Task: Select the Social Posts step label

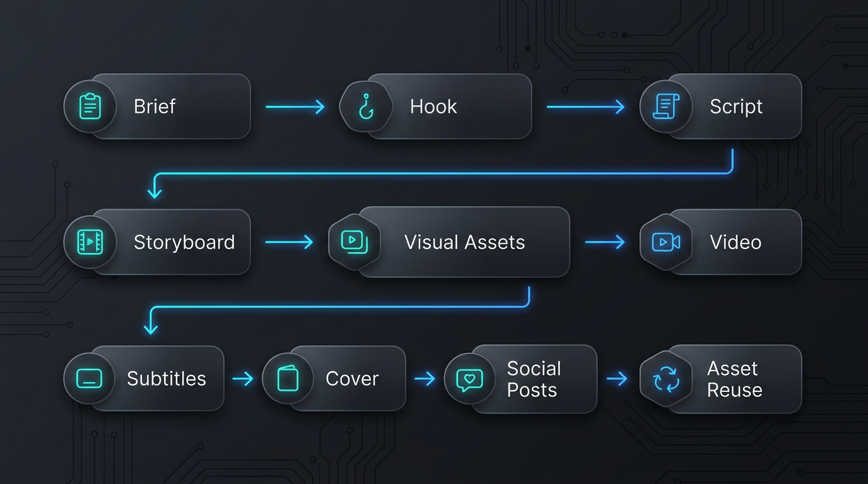Action: click(x=534, y=379)
